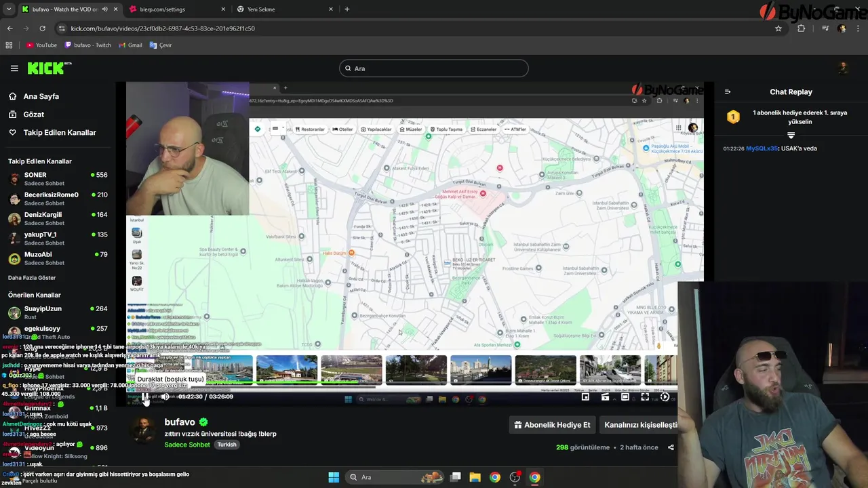Pause the VOD with the pause button
The height and width of the screenshot is (488, 868).
point(144,397)
